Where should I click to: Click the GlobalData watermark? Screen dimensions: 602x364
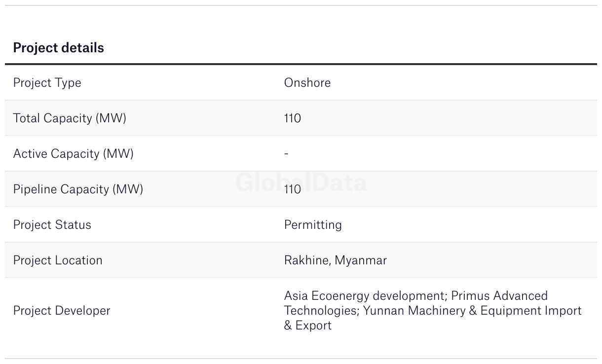301,182
